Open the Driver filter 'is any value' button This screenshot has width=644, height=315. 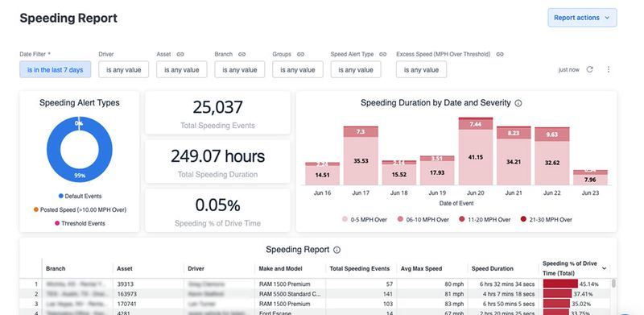(x=124, y=69)
